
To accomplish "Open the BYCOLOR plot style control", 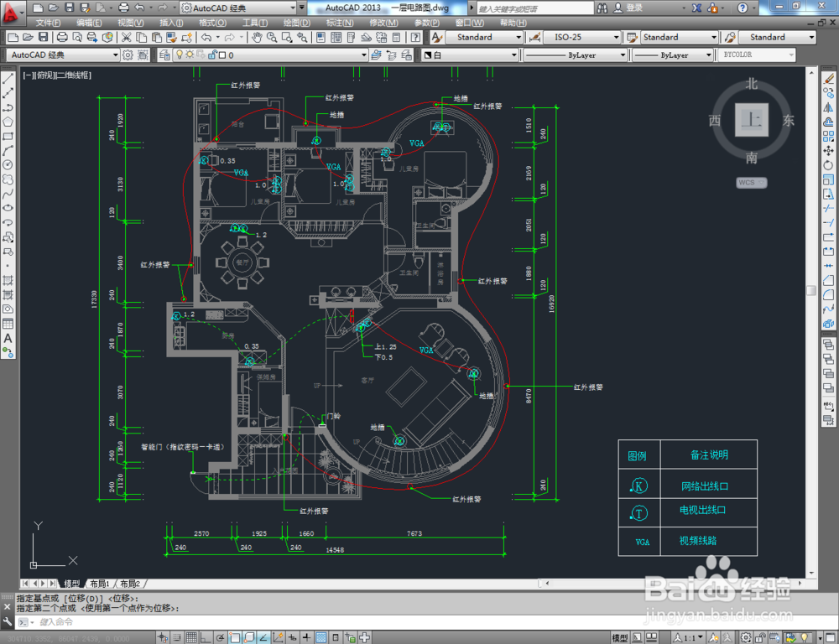I will coord(756,55).
